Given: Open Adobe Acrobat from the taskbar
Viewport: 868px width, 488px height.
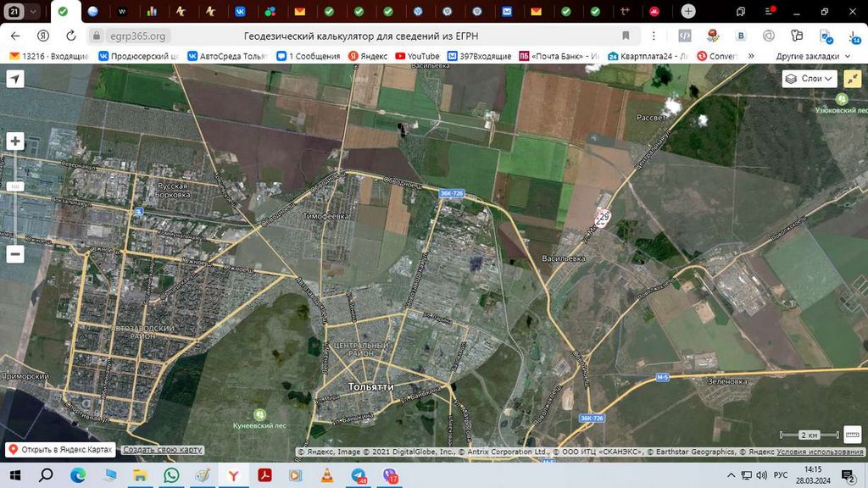Looking at the screenshot, I should pyautogui.click(x=264, y=475).
